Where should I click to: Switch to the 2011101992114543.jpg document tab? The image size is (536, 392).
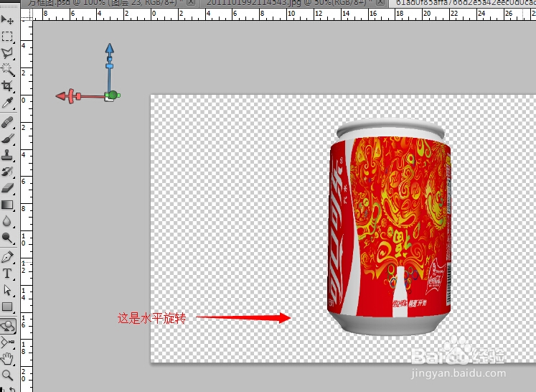pos(295,3)
